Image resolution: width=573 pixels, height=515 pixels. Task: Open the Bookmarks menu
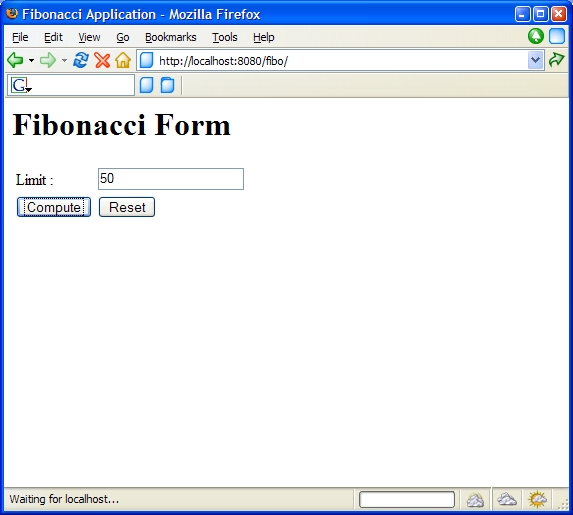point(171,37)
